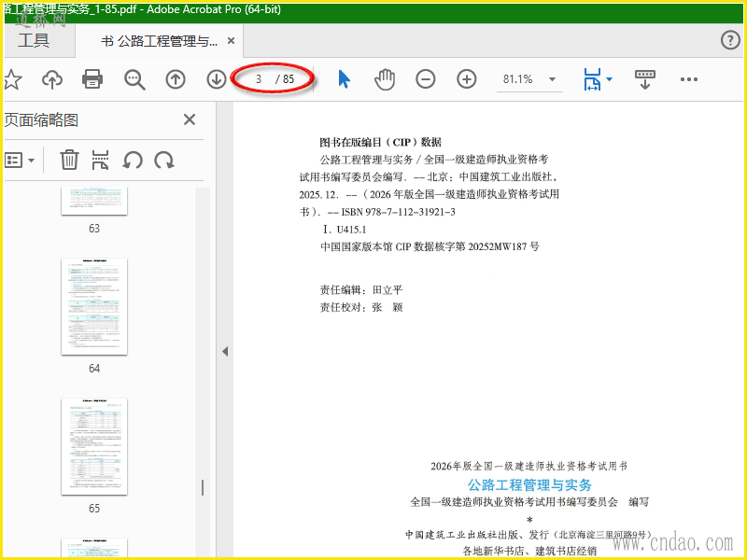Select the arrow selection tool

click(344, 79)
